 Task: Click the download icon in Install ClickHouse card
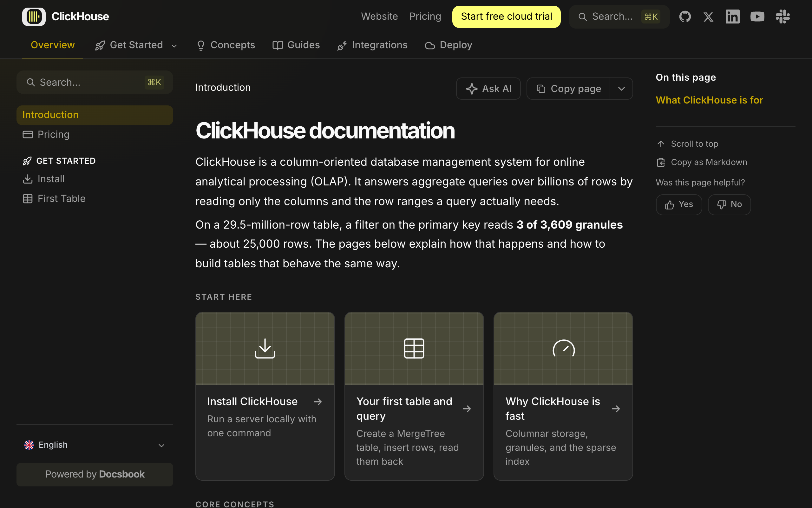[265, 348]
